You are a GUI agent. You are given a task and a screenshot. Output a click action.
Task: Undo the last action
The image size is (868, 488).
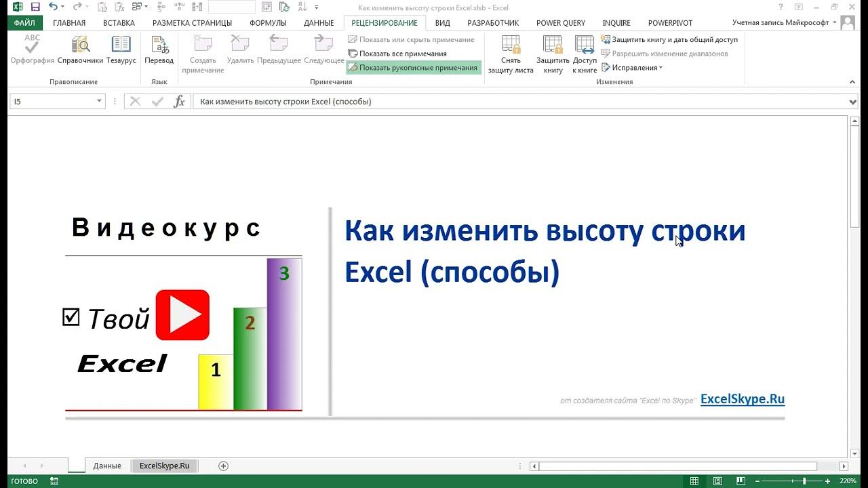pos(53,7)
